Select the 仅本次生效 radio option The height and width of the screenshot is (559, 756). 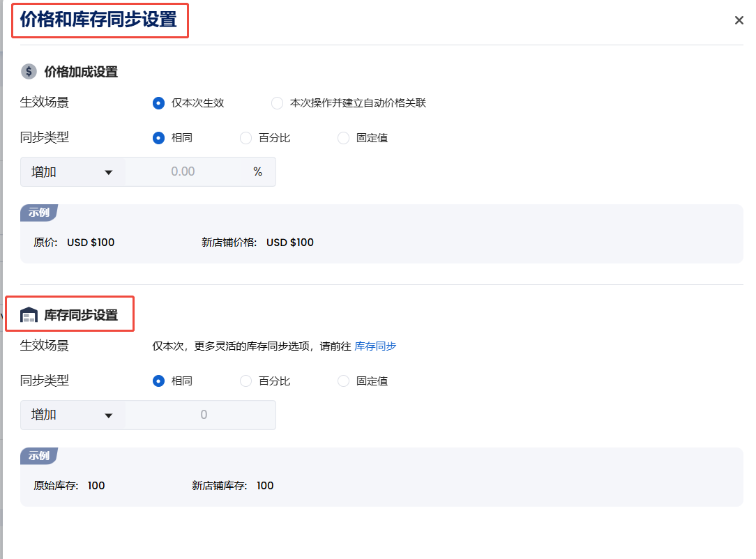click(158, 103)
